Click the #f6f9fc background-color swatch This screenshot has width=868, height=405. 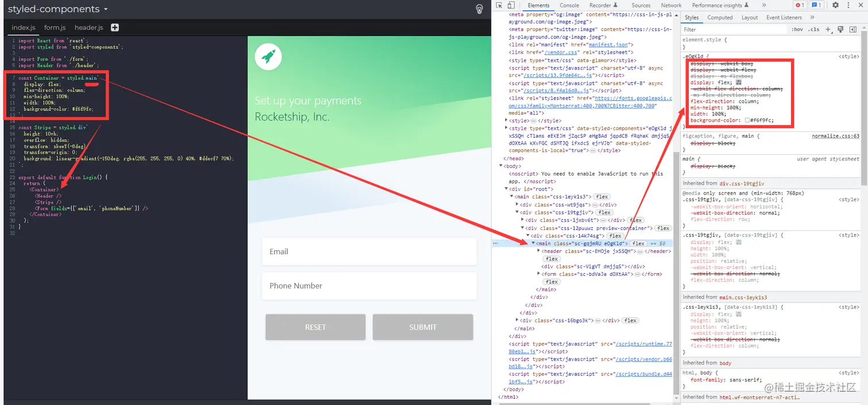tap(747, 120)
